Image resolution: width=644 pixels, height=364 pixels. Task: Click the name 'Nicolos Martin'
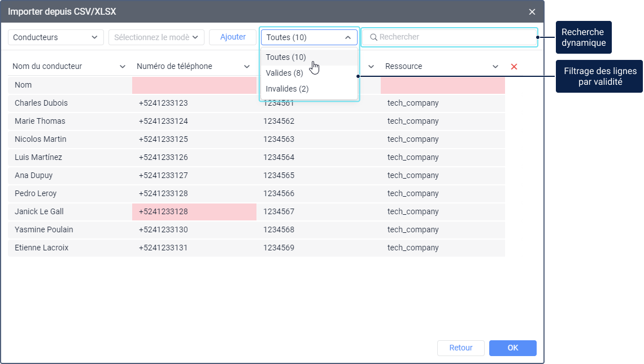(40, 139)
